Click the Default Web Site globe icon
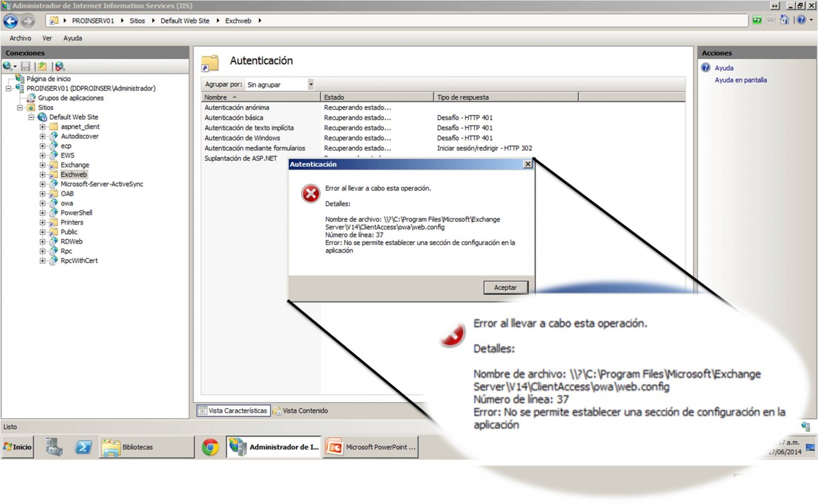The width and height of the screenshot is (818, 504). coord(43,117)
